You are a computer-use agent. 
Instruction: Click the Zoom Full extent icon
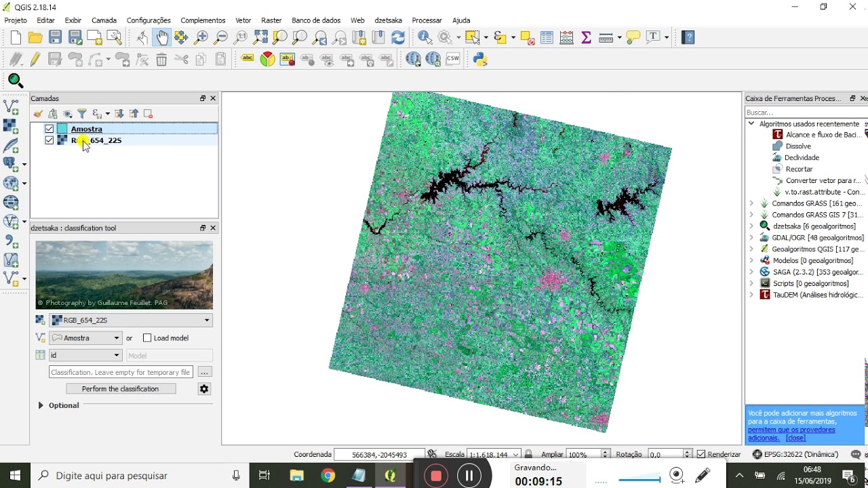point(260,38)
